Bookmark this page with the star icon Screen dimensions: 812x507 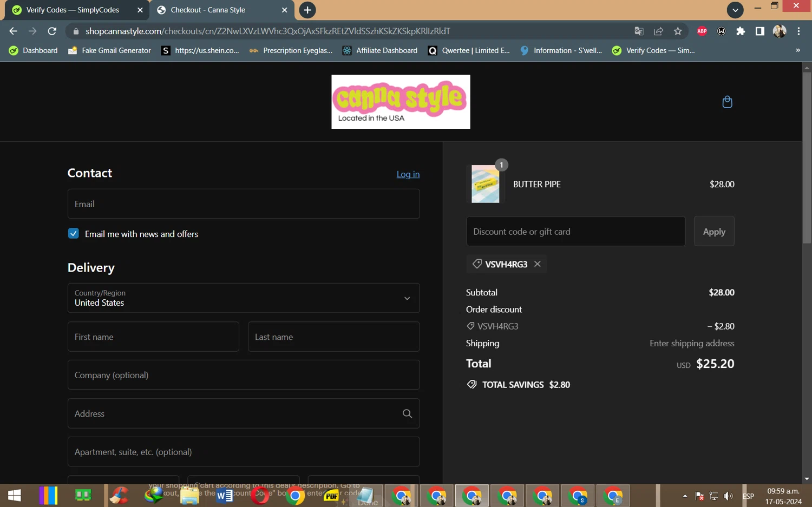[678, 31]
